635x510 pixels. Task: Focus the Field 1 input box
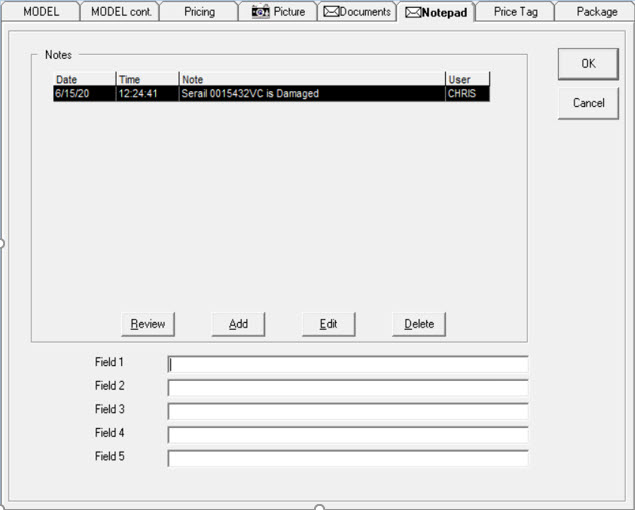[x=348, y=365]
